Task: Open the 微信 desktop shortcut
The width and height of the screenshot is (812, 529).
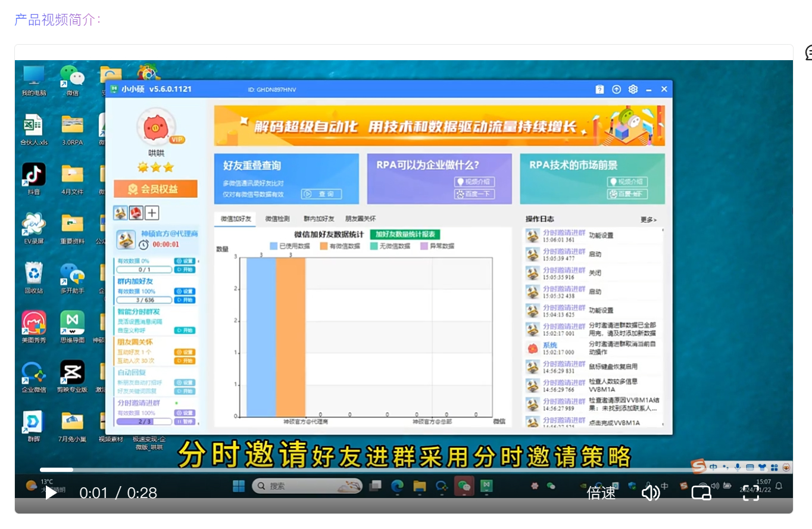Action: coord(72,80)
